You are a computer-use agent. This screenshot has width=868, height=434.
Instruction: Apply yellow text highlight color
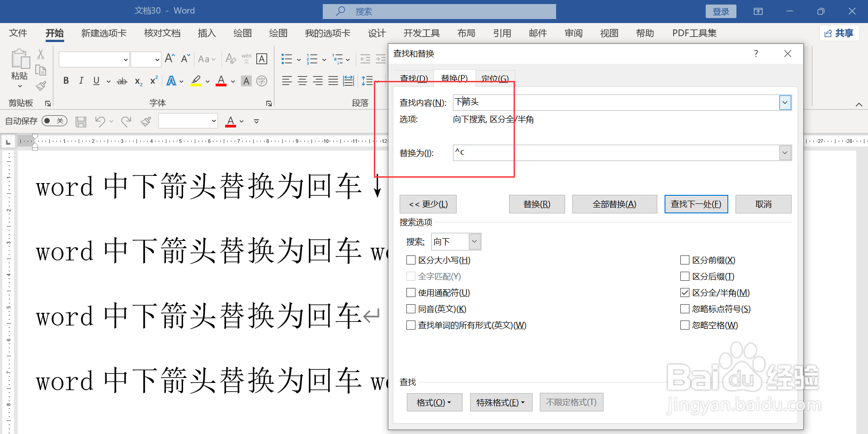[x=196, y=81]
